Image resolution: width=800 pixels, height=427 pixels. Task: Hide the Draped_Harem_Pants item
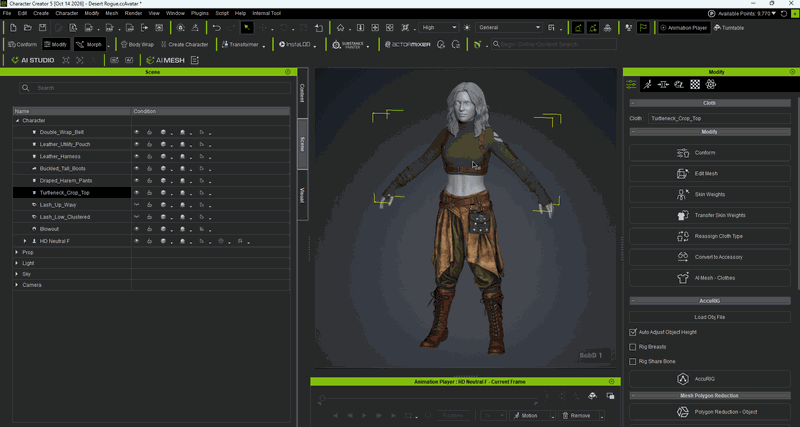point(137,181)
